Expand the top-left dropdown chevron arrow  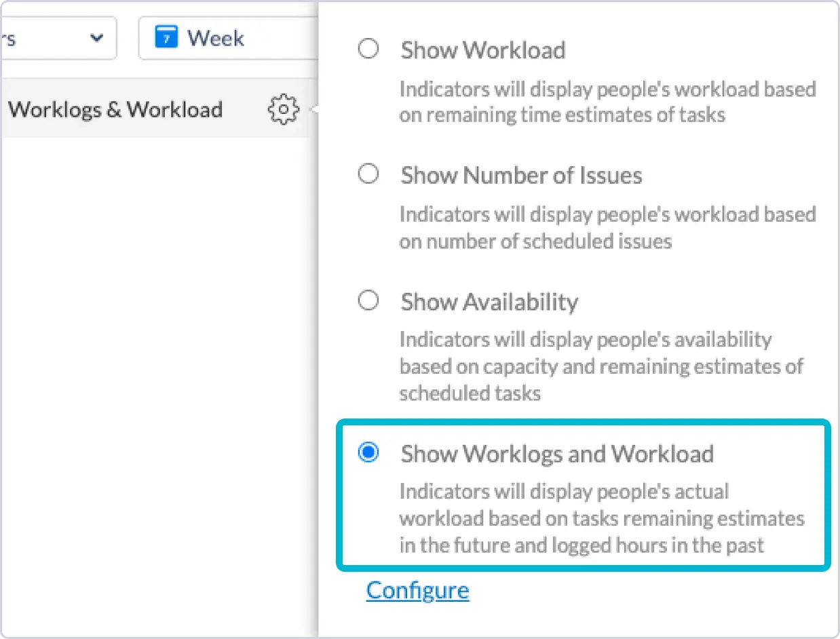coord(97,38)
